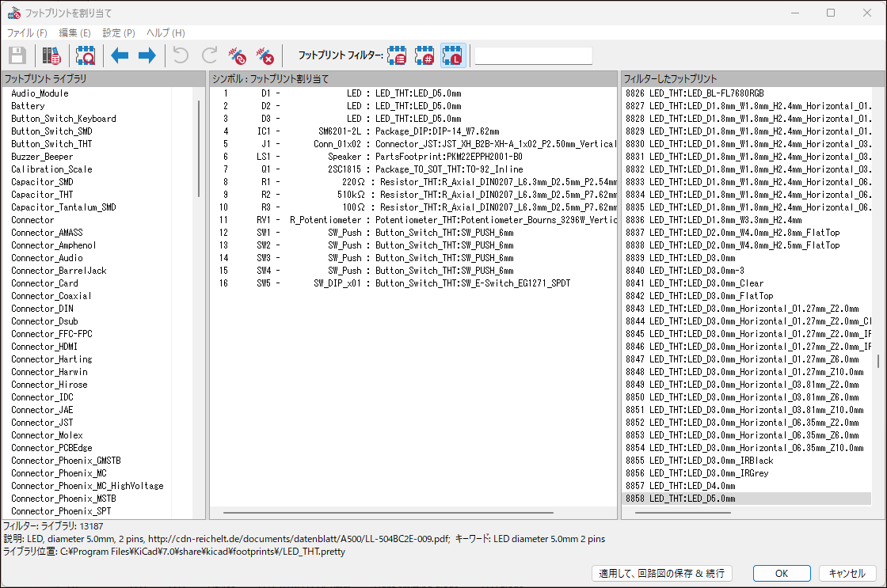Click the キャンセル button
The height and width of the screenshot is (588, 887).
[x=847, y=573]
